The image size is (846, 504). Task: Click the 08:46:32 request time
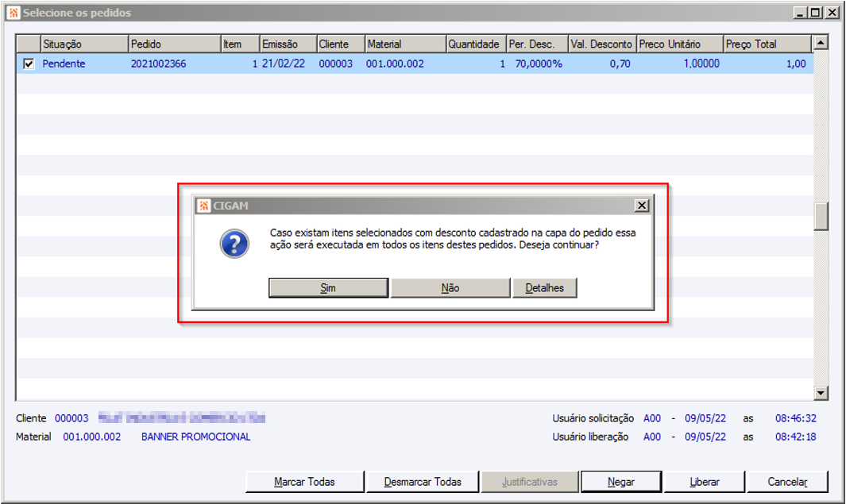tap(796, 418)
